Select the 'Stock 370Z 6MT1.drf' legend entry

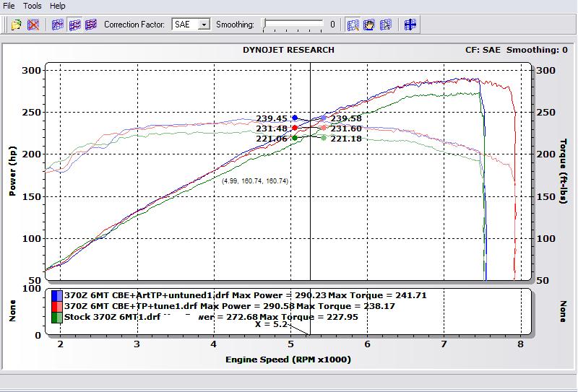point(112,317)
